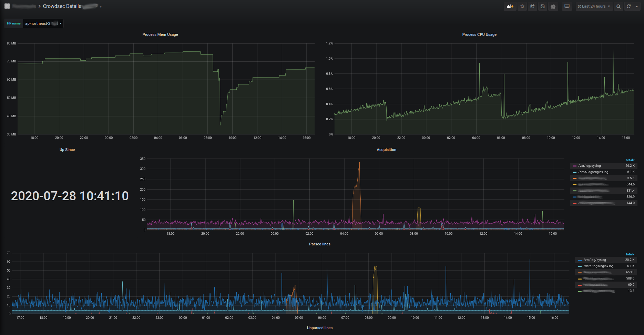The width and height of the screenshot is (644, 335).
Task: Star this dashboard as favorite
Action: point(522,7)
